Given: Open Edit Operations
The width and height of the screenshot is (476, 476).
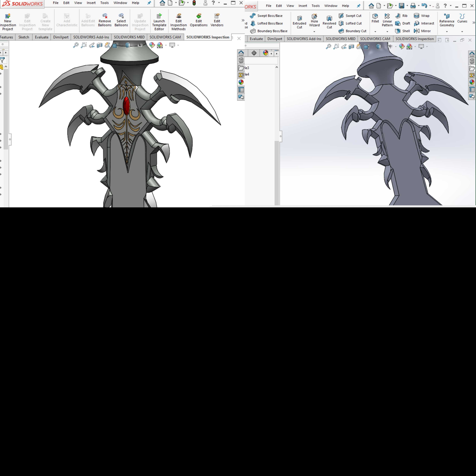Looking at the screenshot, I should point(199,20).
